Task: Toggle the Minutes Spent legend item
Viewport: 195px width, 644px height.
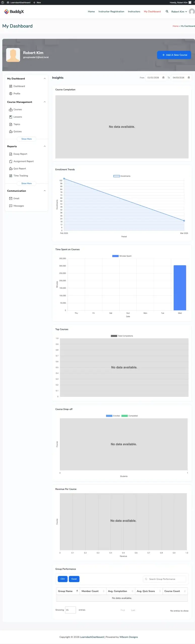Action: 122,256
